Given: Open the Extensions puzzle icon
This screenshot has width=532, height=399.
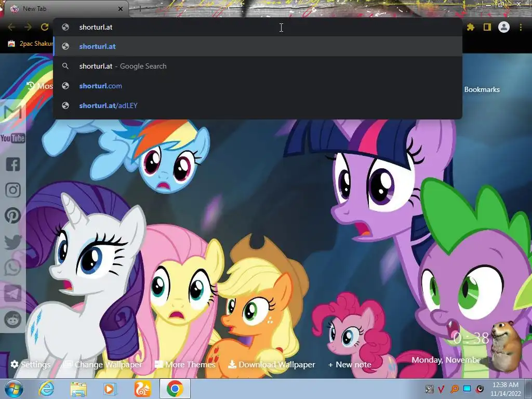Looking at the screenshot, I should tap(471, 27).
